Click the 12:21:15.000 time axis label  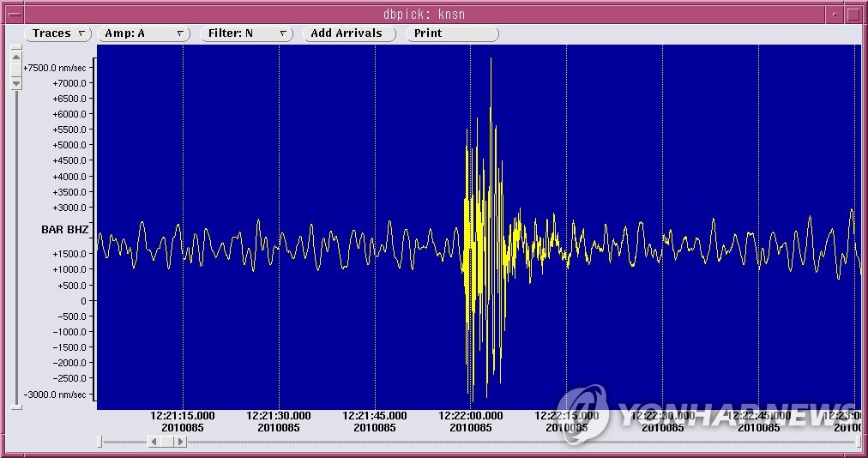(183, 416)
